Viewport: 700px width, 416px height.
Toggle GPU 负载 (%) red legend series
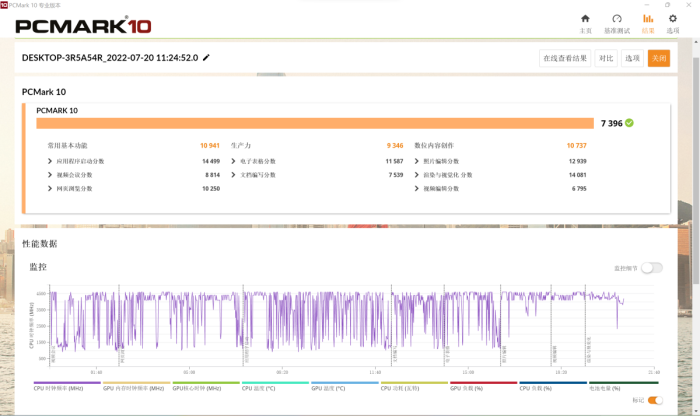483,386
